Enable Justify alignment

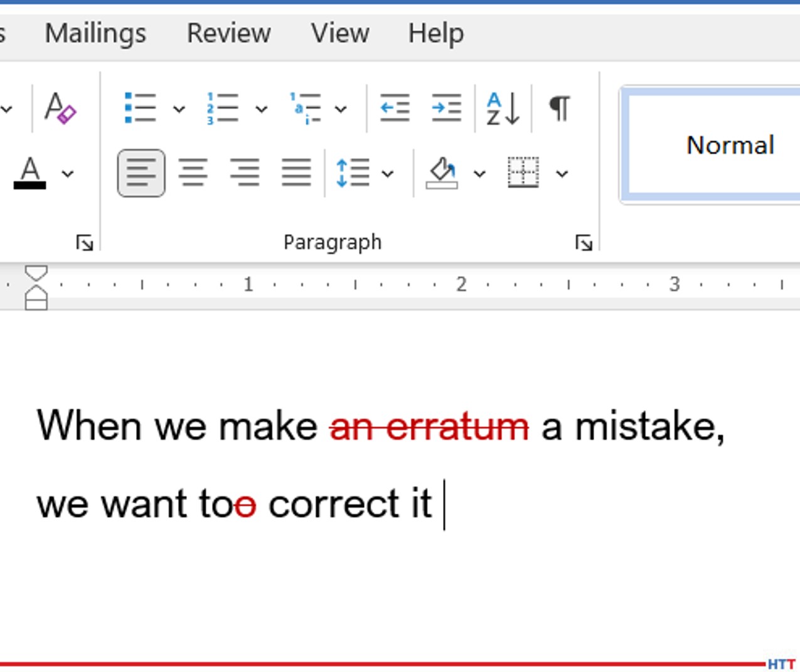click(296, 174)
